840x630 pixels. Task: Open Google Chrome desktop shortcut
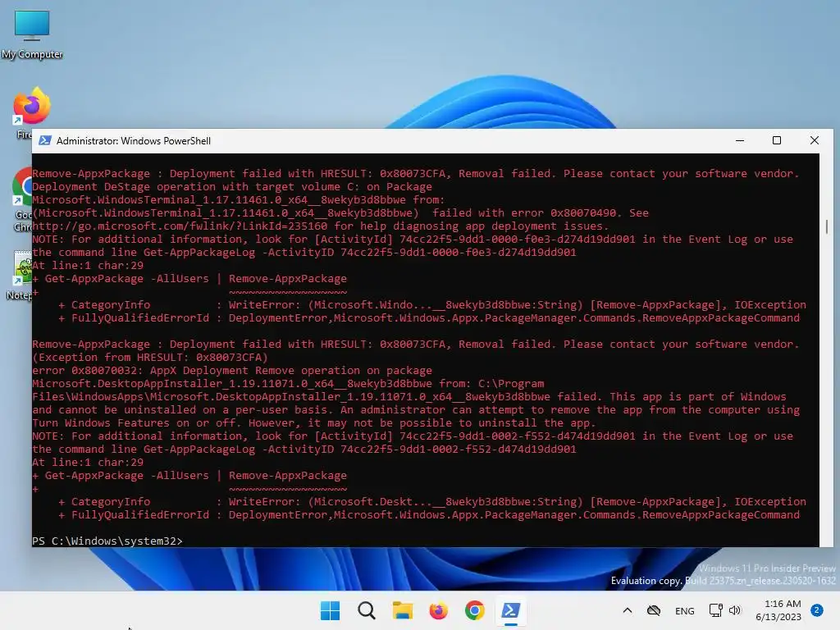pos(22,199)
